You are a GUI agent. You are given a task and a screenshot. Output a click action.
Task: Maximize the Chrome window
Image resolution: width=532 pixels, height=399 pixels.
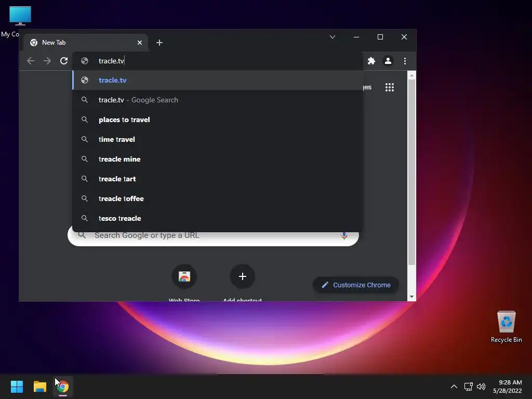point(380,37)
